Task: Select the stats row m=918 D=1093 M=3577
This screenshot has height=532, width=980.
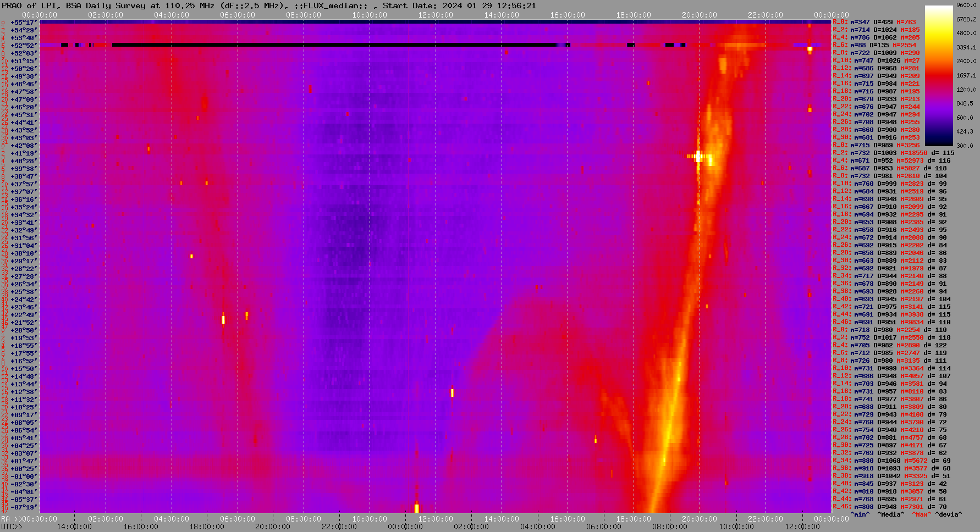Action: [x=892, y=468]
